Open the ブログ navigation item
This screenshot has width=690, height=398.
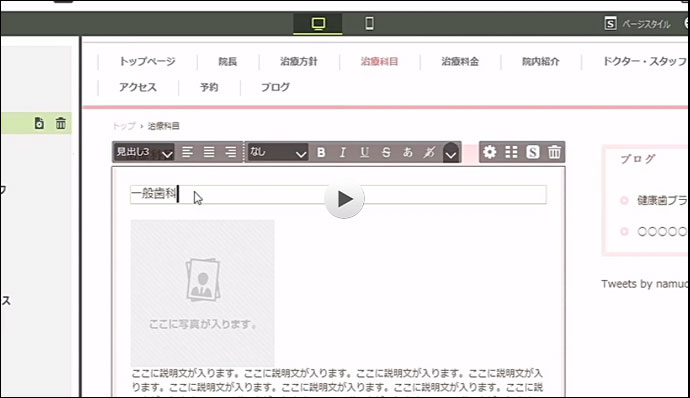pos(275,87)
